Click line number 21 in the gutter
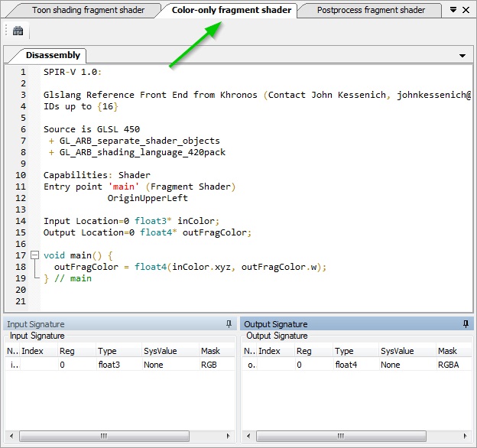This screenshot has height=448, width=477. [x=21, y=301]
